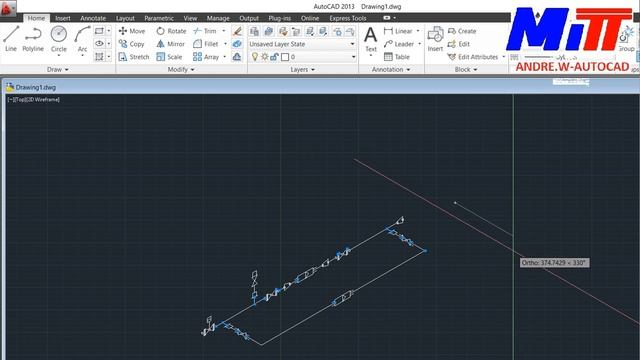This screenshot has height=360, width=640.
Task: Activate the Trim command
Action: 205,31
